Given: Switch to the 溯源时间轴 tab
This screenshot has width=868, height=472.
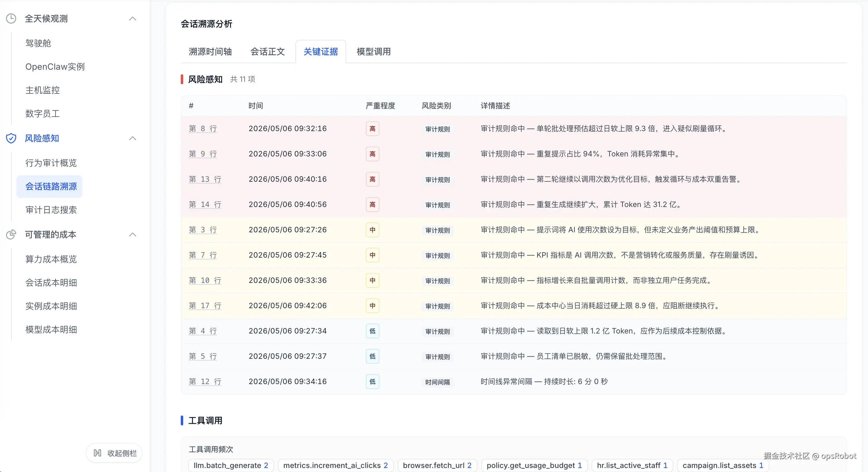Looking at the screenshot, I should 210,52.
